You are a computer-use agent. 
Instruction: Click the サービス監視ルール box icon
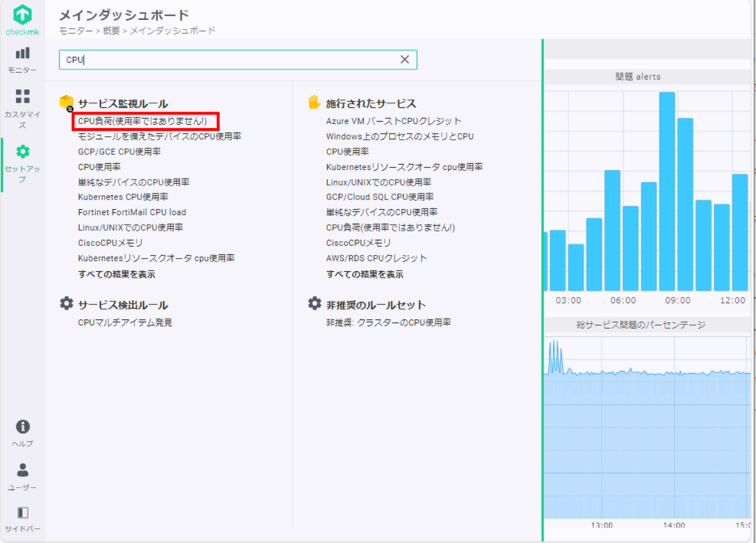click(x=66, y=103)
